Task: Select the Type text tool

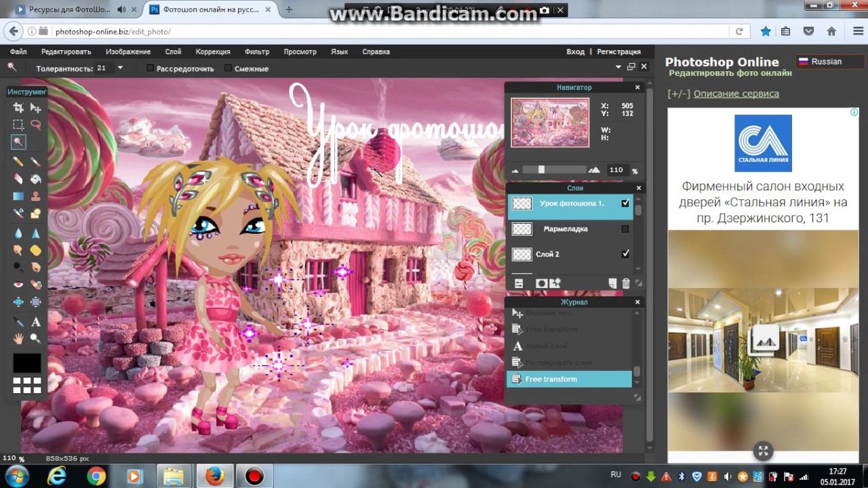Action: (x=36, y=323)
